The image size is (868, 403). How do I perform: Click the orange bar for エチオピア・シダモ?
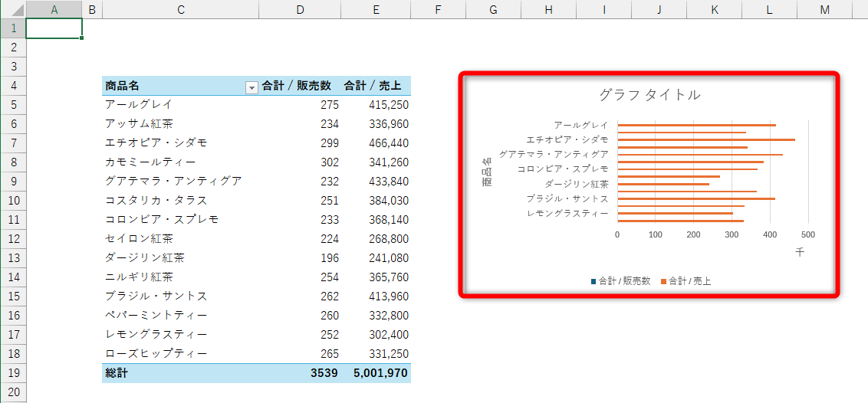pos(706,140)
